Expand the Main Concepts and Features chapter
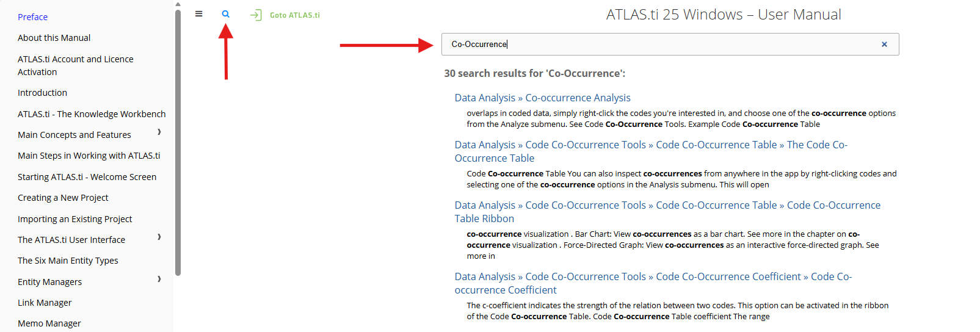 (x=159, y=132)
